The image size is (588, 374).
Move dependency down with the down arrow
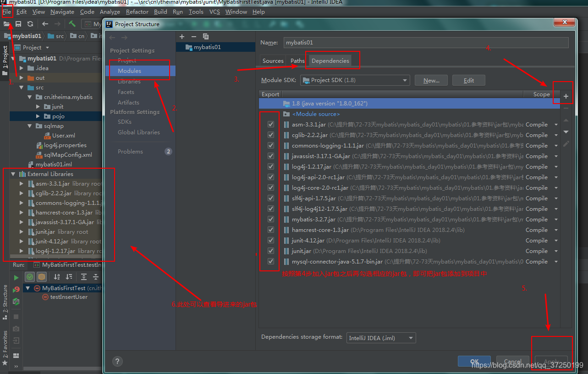[566, 132]
